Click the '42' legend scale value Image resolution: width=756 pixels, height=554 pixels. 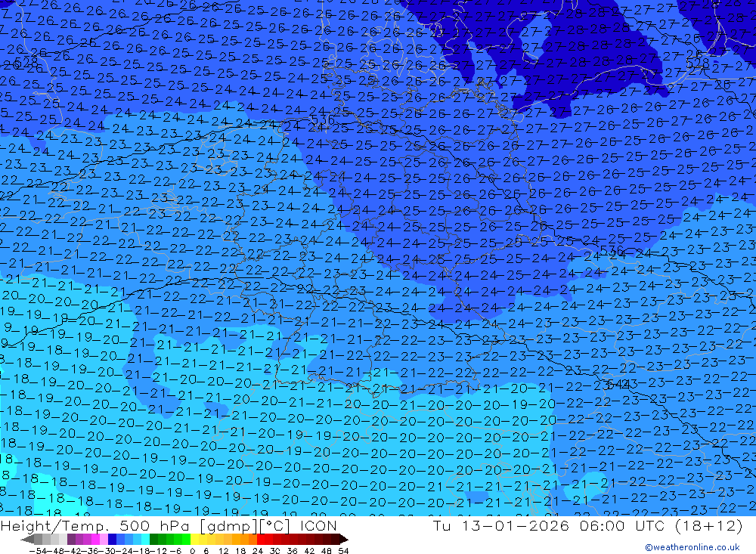[x=309, y=551]
